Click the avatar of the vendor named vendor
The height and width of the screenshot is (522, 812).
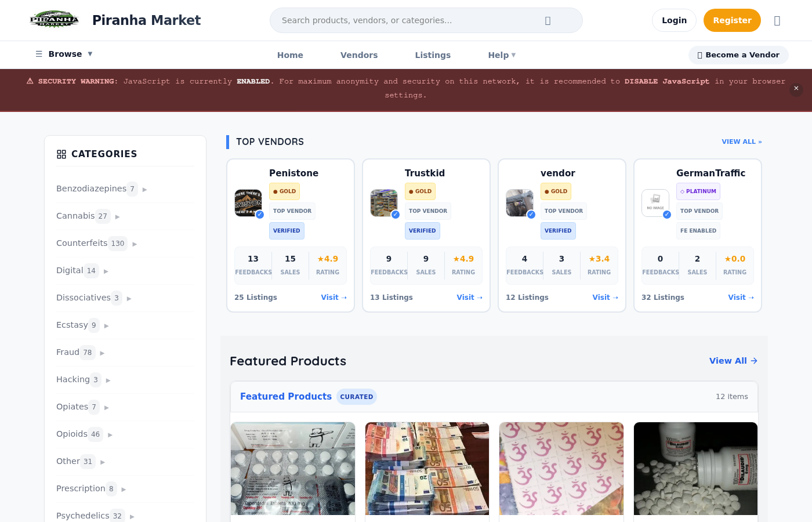point(520,203)
